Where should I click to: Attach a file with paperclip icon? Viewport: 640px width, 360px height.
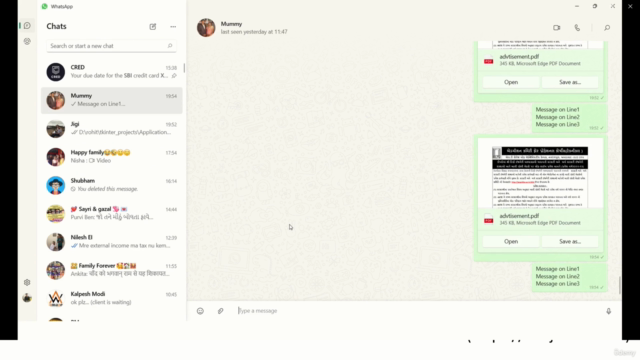[x=220, y=311]
